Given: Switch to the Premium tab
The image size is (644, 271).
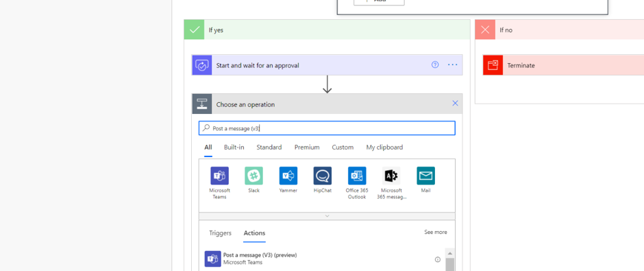Looking at the screenshot, I should coord(307,148).
